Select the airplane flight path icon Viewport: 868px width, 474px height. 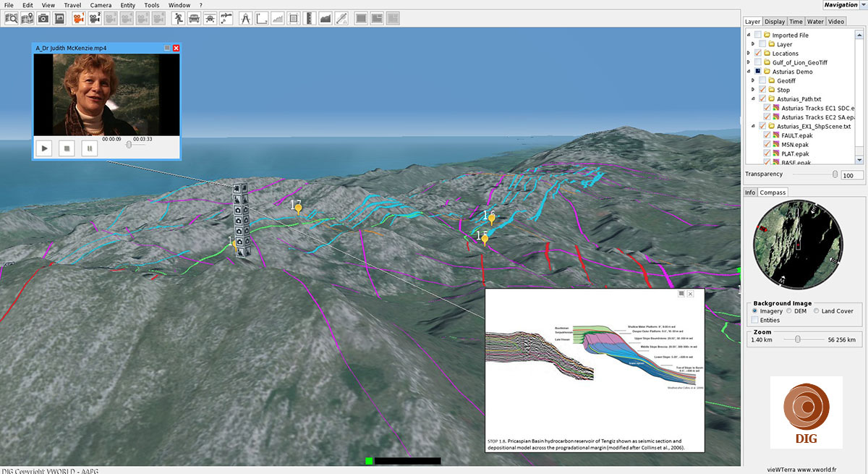pyautogui.click(x=227, y=18)
